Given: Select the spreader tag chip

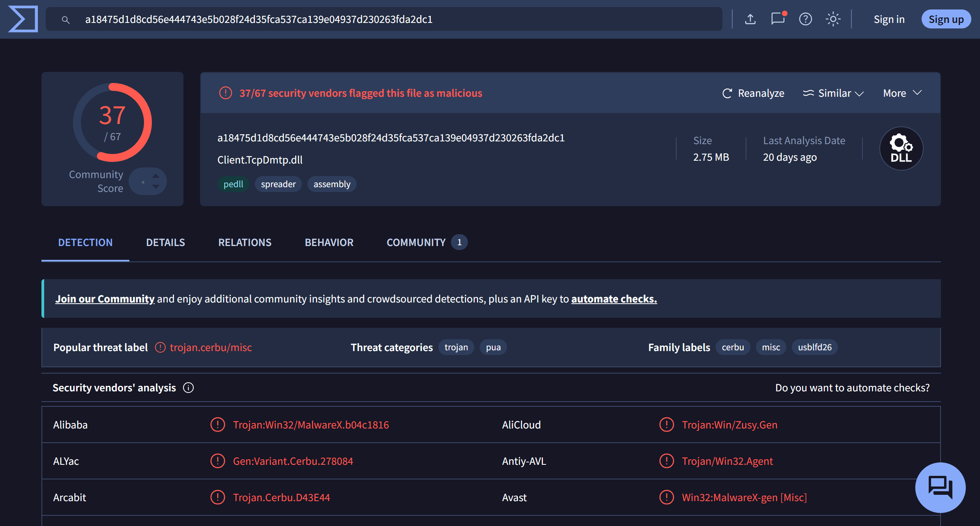Looking at the screenshot, I should (278, 184).
